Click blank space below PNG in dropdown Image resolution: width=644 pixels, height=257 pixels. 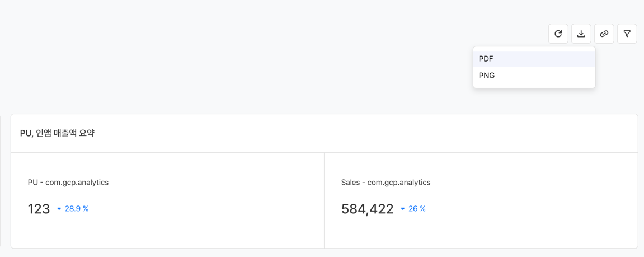[534, 86]
